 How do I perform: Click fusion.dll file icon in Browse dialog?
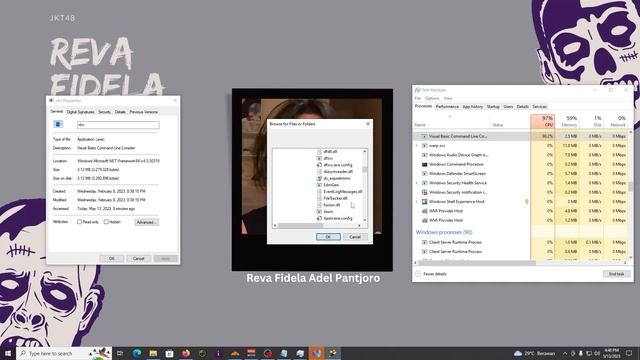click(319, 205)
